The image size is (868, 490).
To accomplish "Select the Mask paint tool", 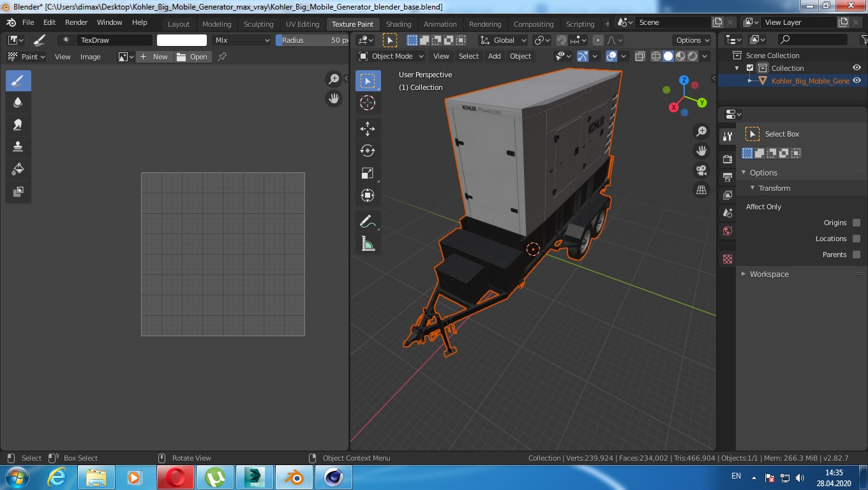I will tap(18, 191).
